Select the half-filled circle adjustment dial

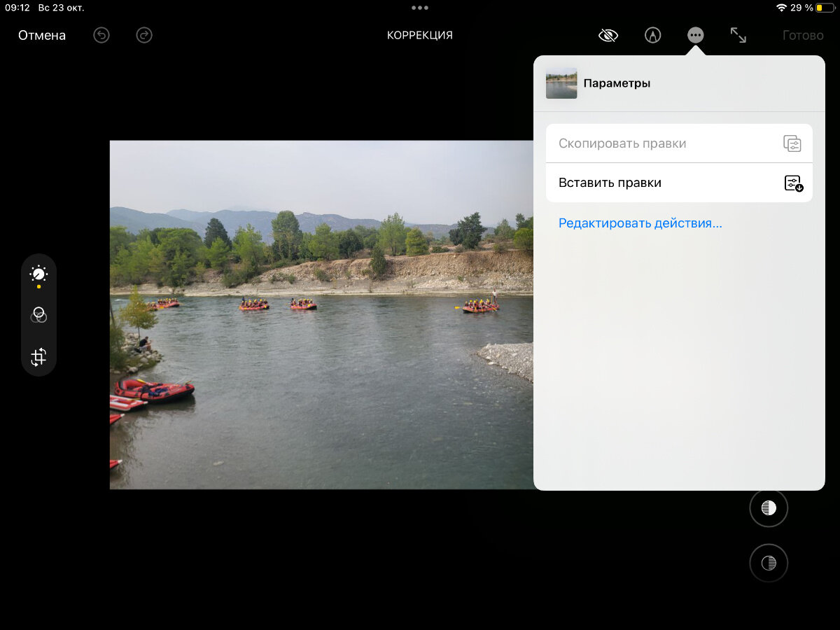(769, 508)
